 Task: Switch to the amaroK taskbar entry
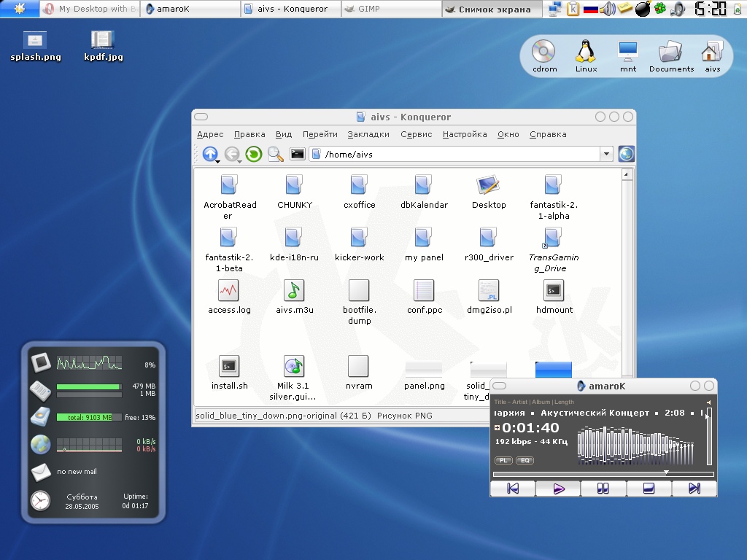tap(190, 9)
